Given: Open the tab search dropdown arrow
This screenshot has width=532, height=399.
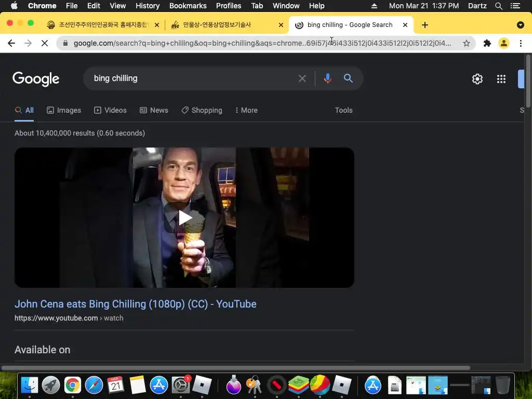Looking at the screenshot, I should tap(520, 25).
